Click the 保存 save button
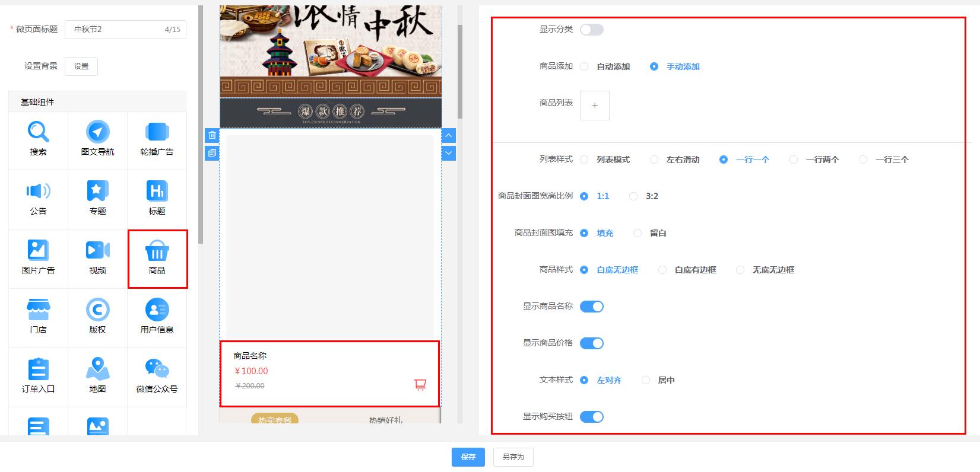Image resolution: width=980 pixels, height=472 pixels. click(x=468, y=457)
